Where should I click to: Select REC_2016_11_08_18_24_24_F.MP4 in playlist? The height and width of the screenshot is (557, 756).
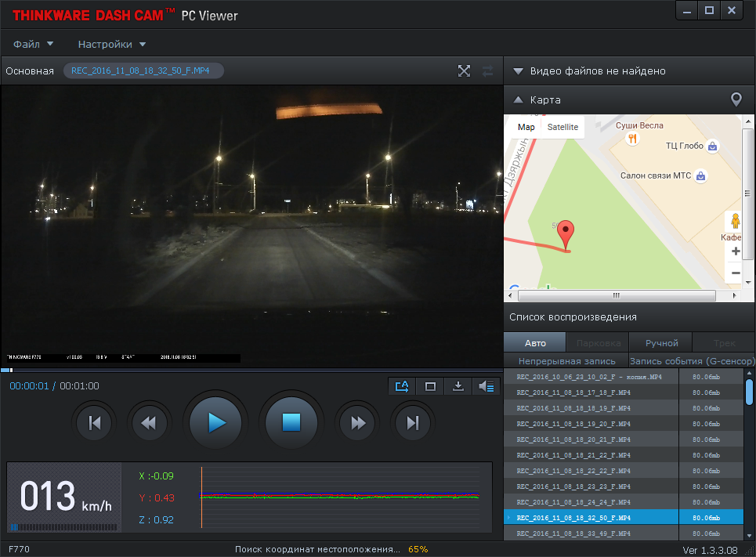tap(623, 502)
